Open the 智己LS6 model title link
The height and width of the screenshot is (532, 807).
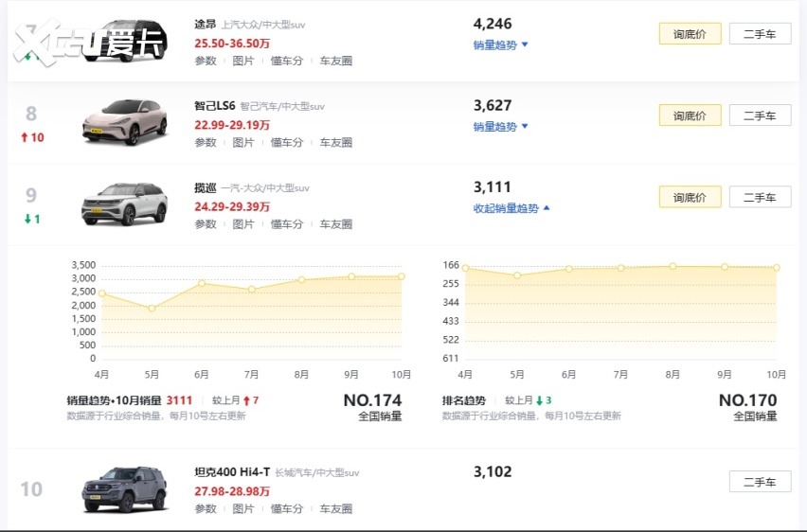point(214,107)
